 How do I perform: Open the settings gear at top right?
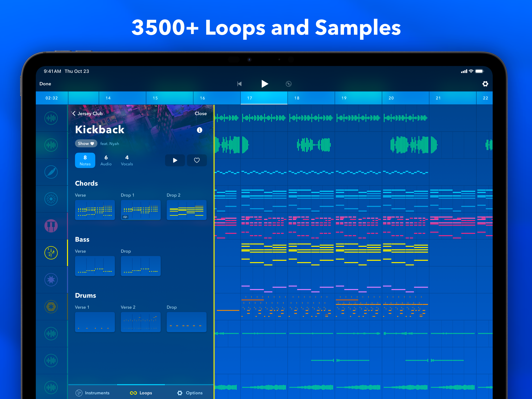[485, 84]
